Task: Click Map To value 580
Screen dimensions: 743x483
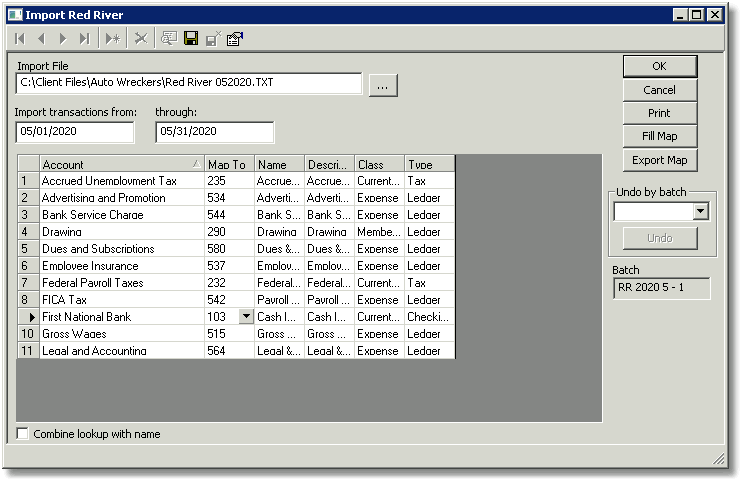Action: (229, 249)
